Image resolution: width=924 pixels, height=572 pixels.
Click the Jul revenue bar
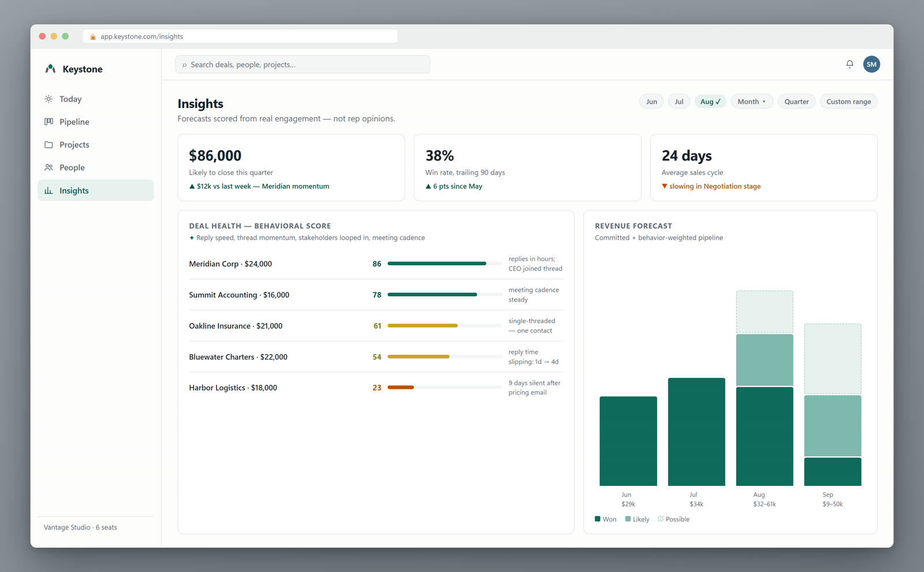pos(696,432)
